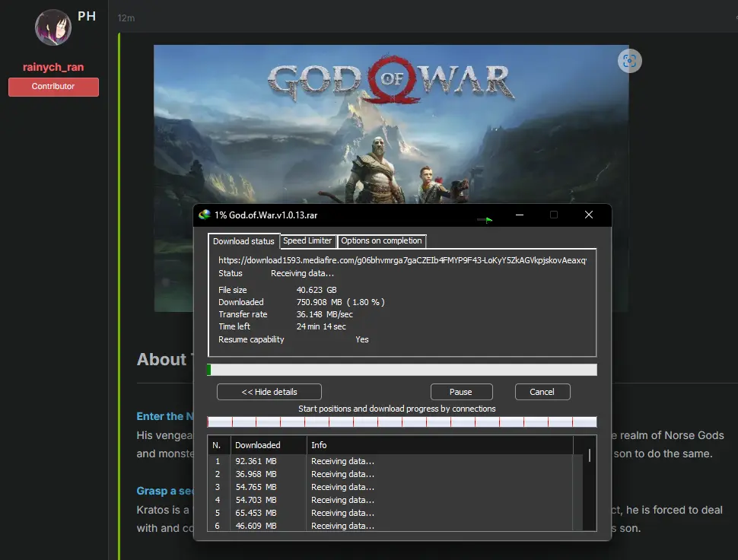Click the God of War cover image
The image size is (738, 560).
pyautogui.click(x=391, y=125)
